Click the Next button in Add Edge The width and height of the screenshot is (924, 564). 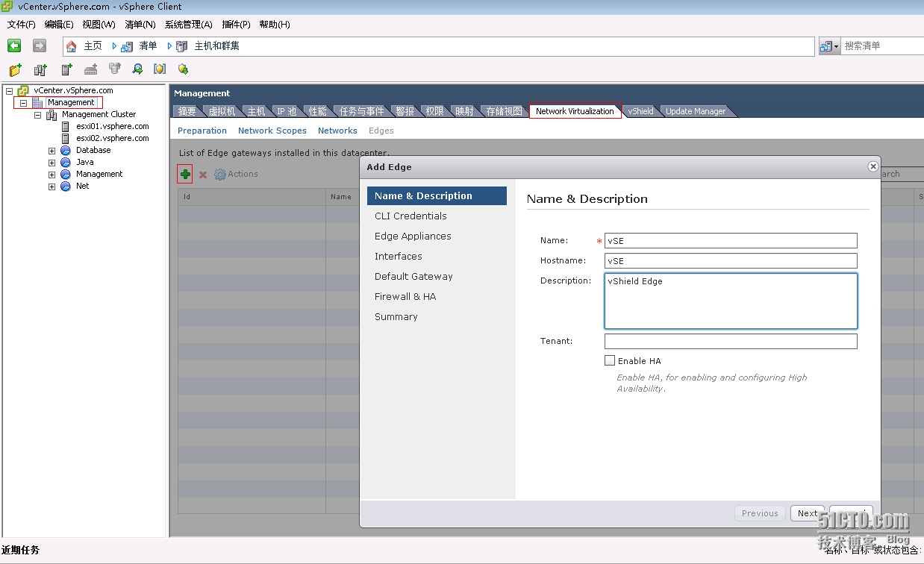point(808,513)
